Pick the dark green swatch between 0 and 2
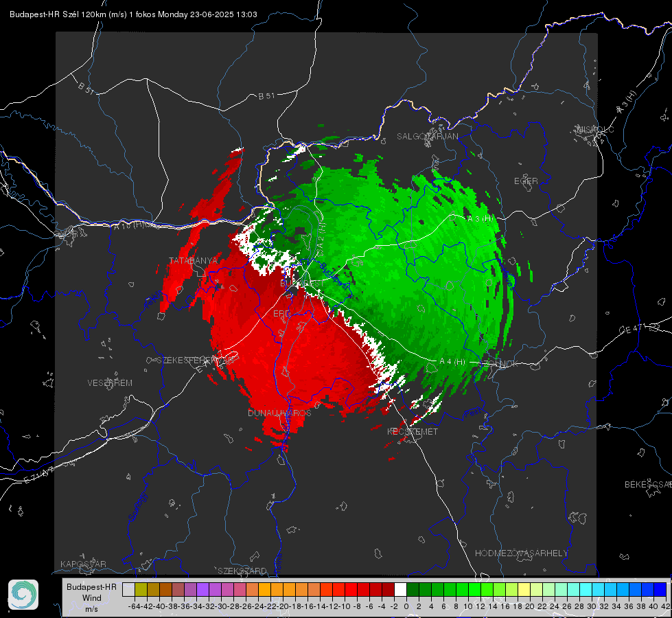Screen dimensions: 672x618 (x=413, y=589)
